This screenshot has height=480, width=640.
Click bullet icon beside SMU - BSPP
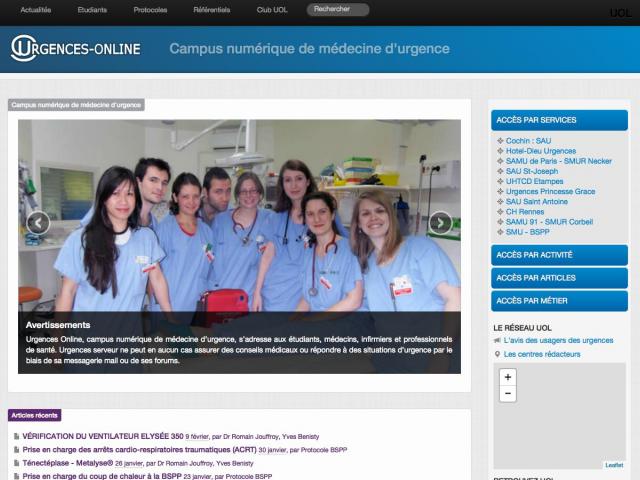click(x=500, y=232)
